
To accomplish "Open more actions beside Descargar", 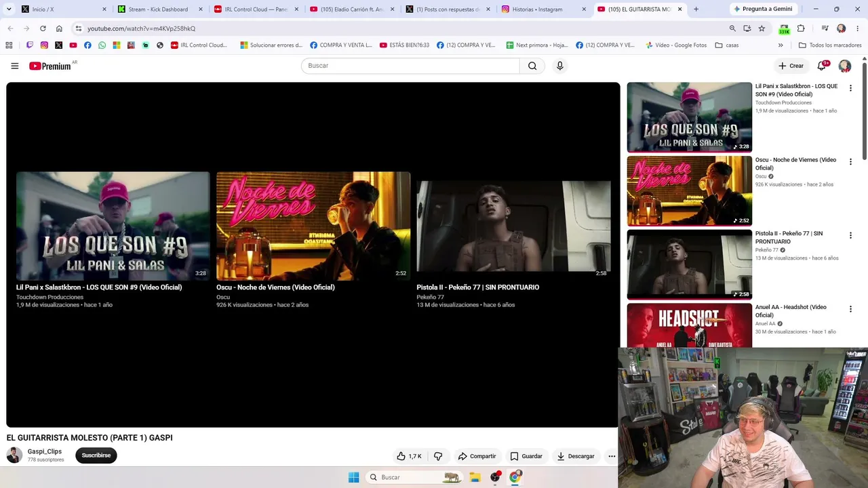I will coord(612,456).
